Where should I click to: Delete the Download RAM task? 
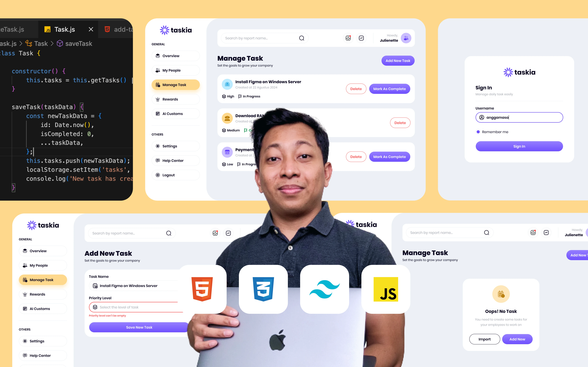400,123
